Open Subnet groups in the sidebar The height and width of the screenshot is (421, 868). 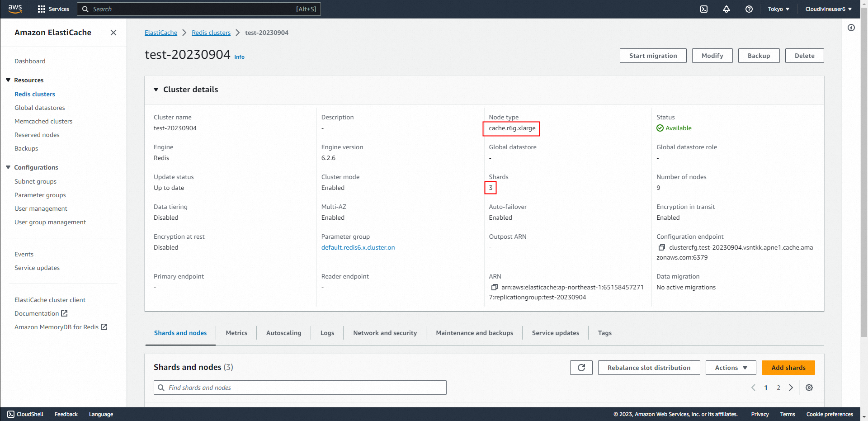(36, 181)
